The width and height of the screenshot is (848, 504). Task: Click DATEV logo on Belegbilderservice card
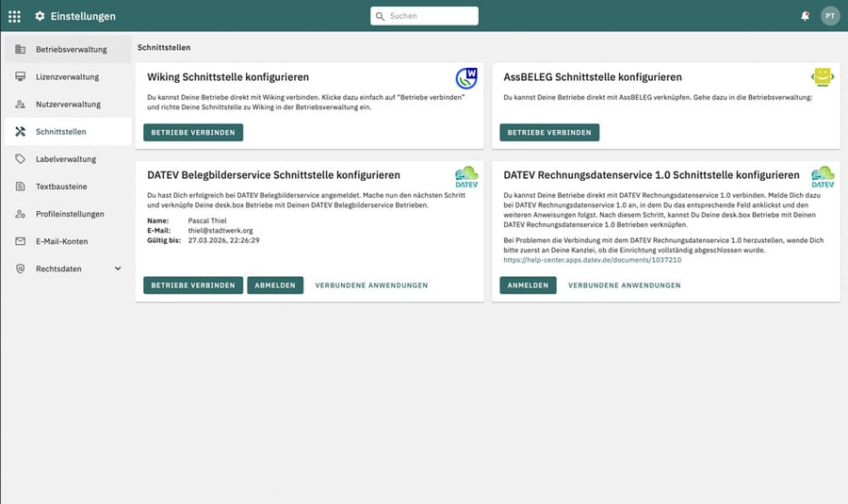[x=466, y=177]
